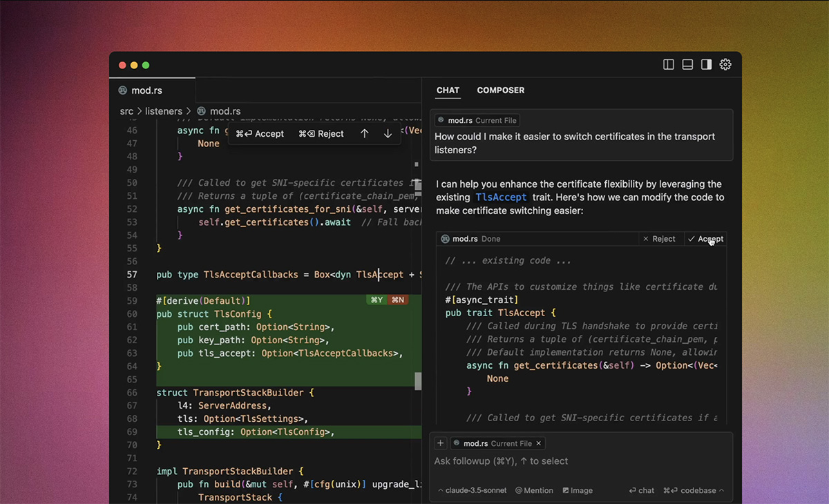Click the listeners folder in breadcrumb path
This screenshot has height=504, width=829.
pyautogui.click(x=164, y=111)
